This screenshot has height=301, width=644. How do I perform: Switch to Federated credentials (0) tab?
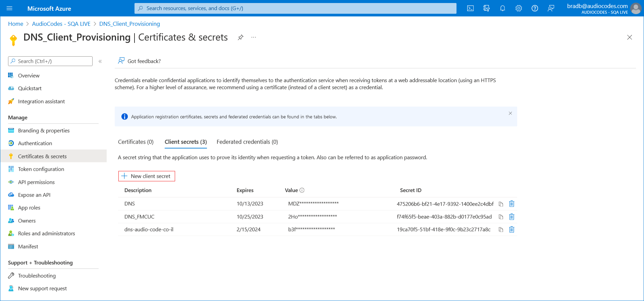247,142
